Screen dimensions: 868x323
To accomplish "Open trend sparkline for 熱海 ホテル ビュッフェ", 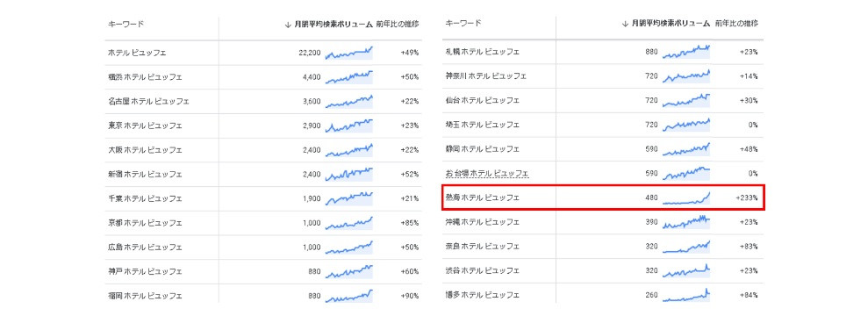I will click(686, 197).
